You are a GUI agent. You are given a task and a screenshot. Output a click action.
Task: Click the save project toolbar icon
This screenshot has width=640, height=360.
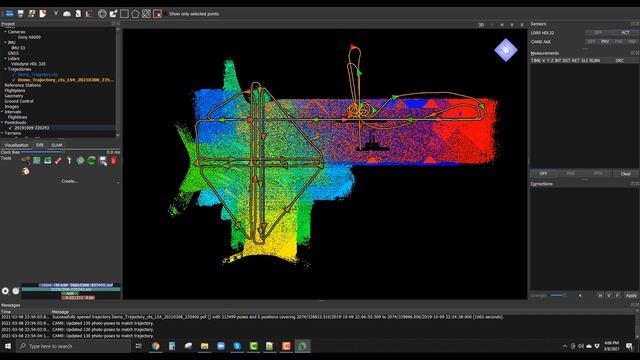pos(20,13)
